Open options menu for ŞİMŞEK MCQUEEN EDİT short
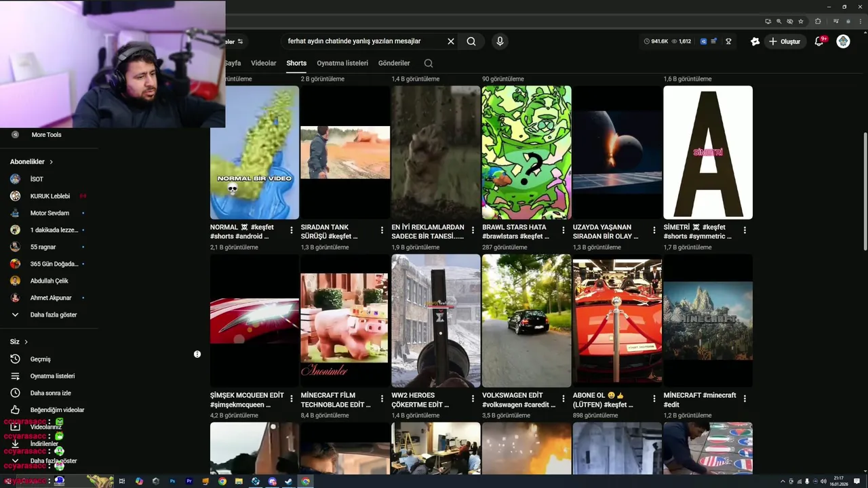Screen dimensions: 868x488 tap(292, 399)
